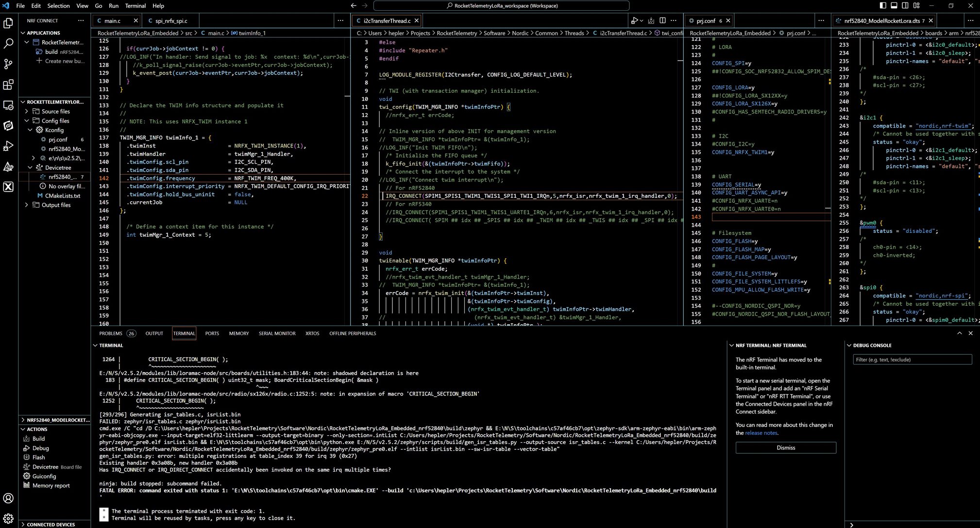Close the main.c tab
The width and height of the screenshot is (980, 528).
click(x=135, y=21)
